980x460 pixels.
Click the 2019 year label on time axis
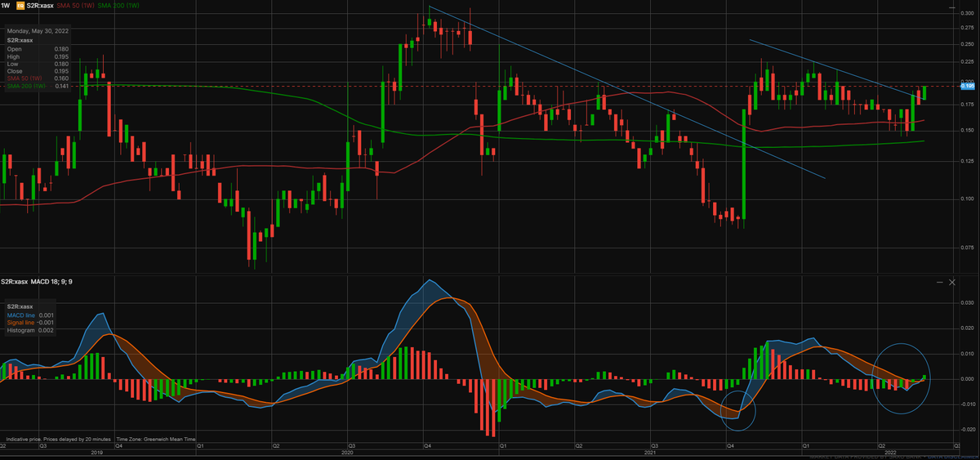pos(96,452)
